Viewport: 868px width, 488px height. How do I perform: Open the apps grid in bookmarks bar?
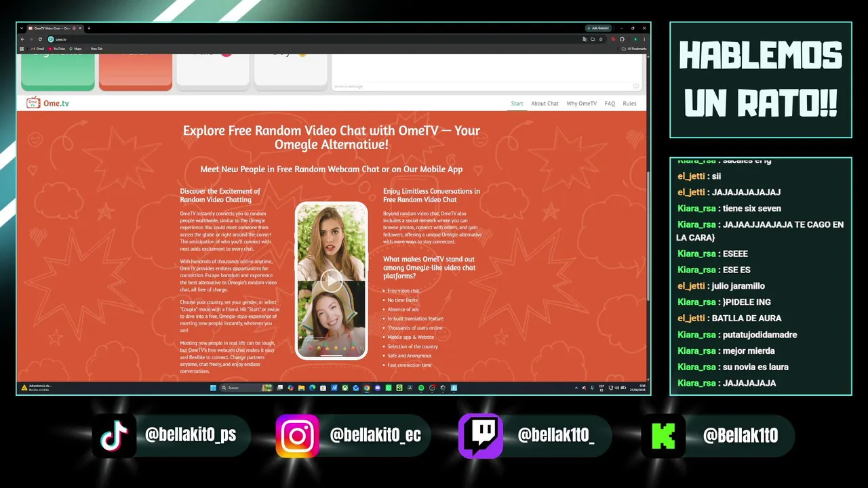(x=22, y=49)
